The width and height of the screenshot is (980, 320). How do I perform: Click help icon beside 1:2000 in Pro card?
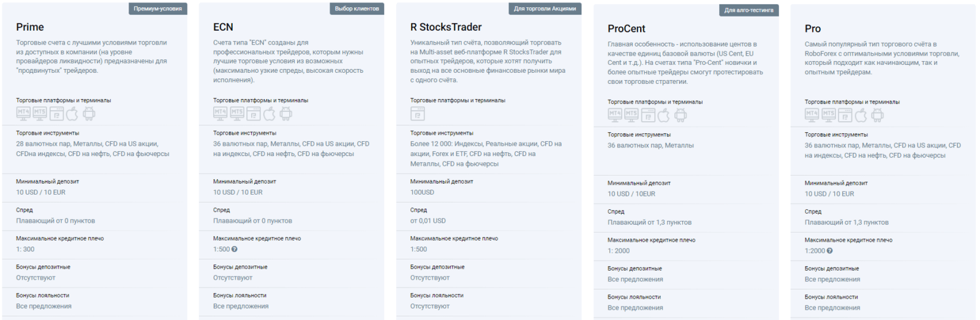(x=830, y=251)
